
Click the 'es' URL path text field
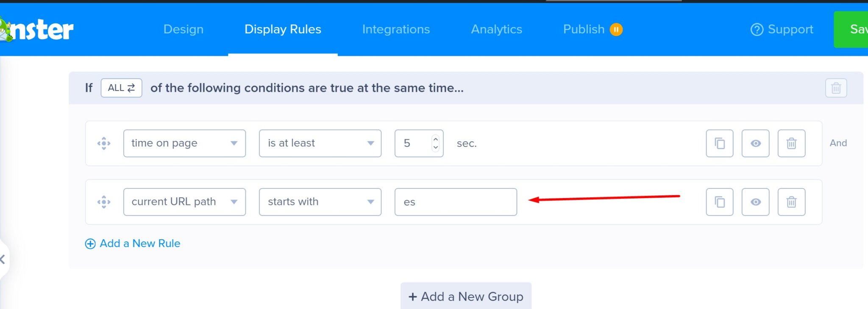click(x=456, y=201)
